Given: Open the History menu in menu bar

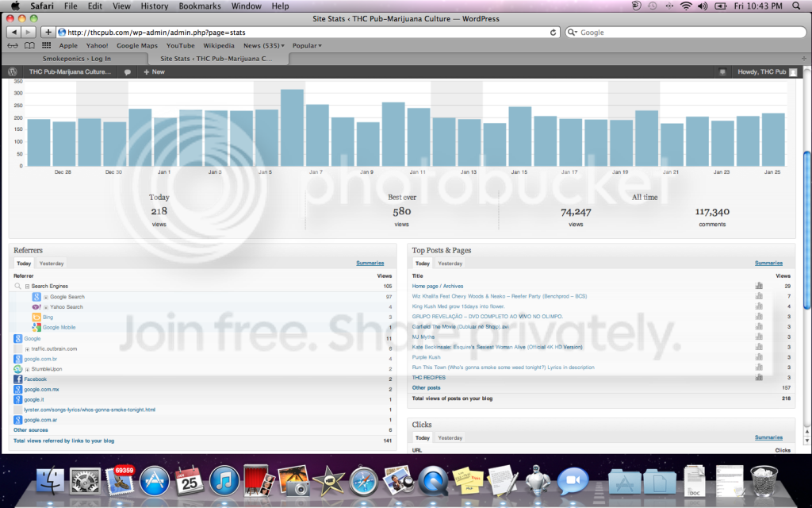Looking at the screenshot, I should (155, 6).
